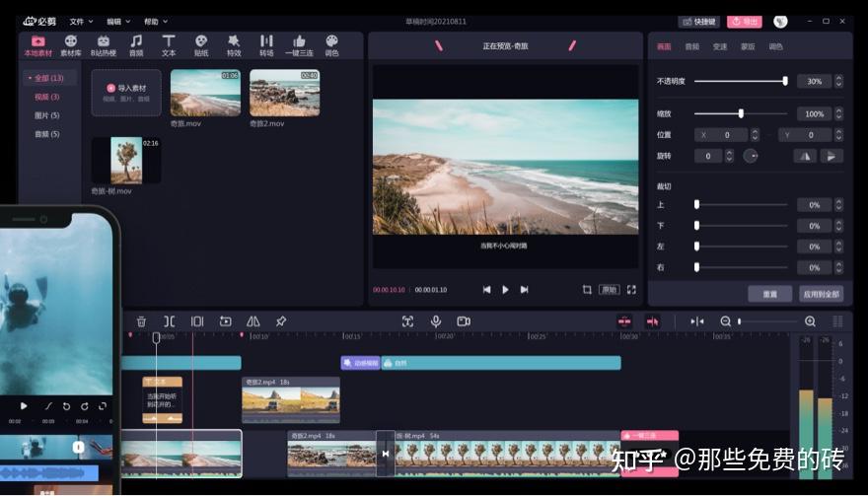868x496 pixels.
Task: Adjust the X position stepper
Action: [x=755, y=135]
